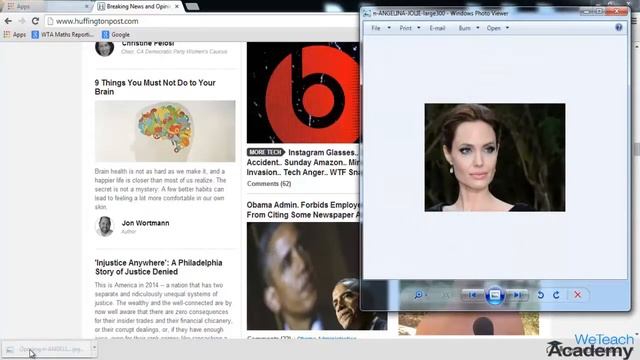
Task: Open the Burn menu in Photo Viewer
Action: coord(464,28)
